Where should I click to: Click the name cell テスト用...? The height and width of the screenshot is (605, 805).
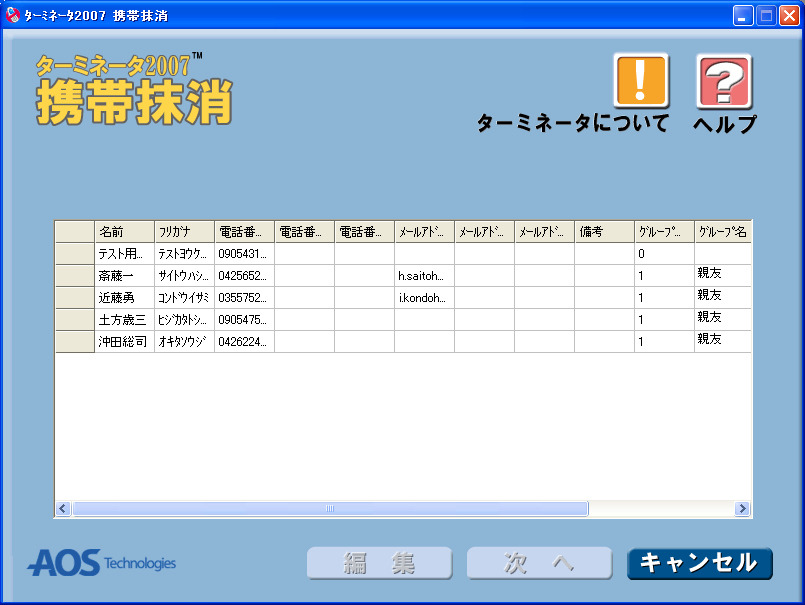124,254
